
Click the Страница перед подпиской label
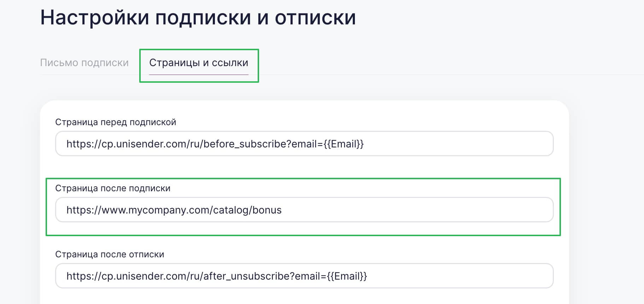(x=116, y=122)
